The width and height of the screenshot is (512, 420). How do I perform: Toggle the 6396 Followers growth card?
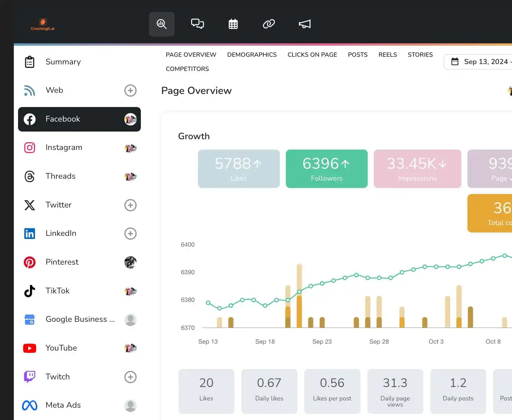[x=327, y=169]
